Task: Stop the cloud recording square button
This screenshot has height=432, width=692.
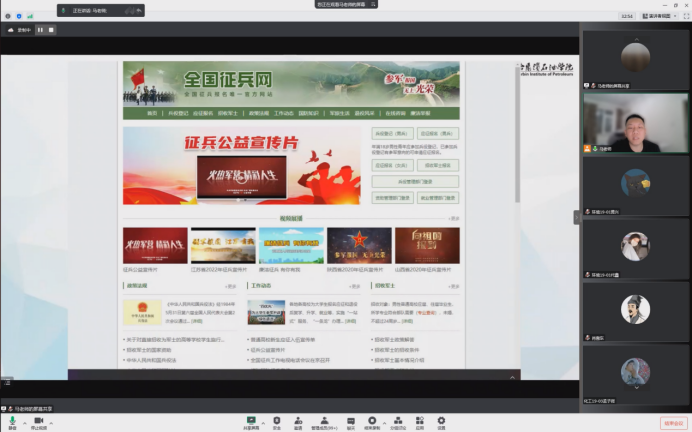Action: [x=51, y=30]
